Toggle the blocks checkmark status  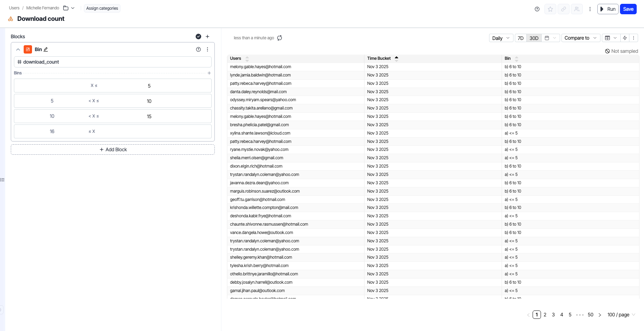[x=198, y=37]
